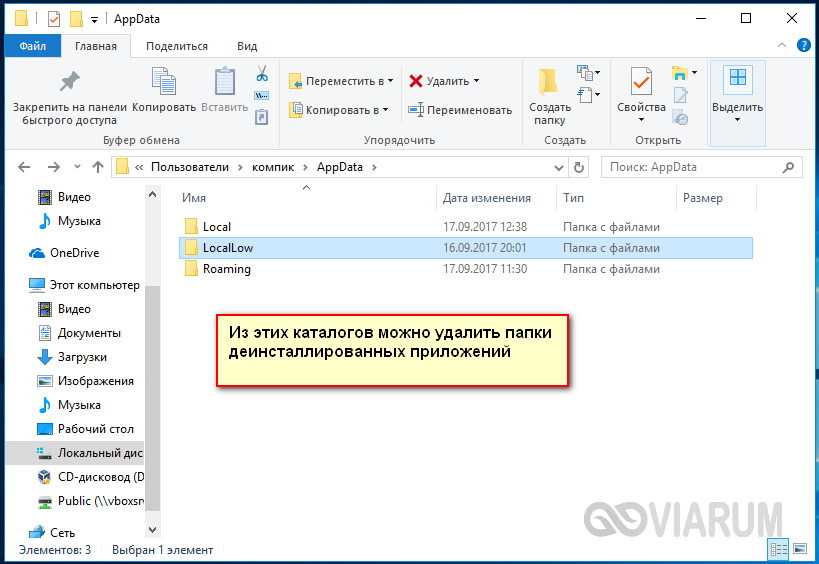The image size is (819, 564).
Task: Create new folder Создать папку
Action: click(549, 97)
